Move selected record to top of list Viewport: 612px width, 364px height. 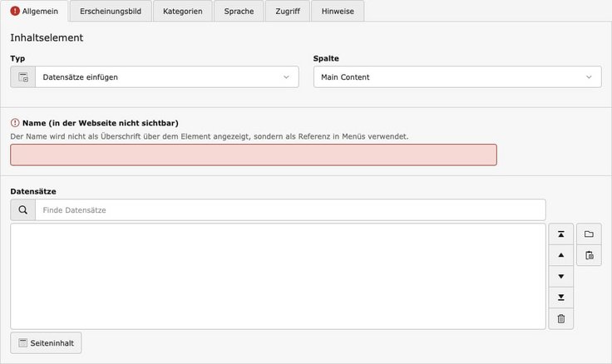[560, 234]
